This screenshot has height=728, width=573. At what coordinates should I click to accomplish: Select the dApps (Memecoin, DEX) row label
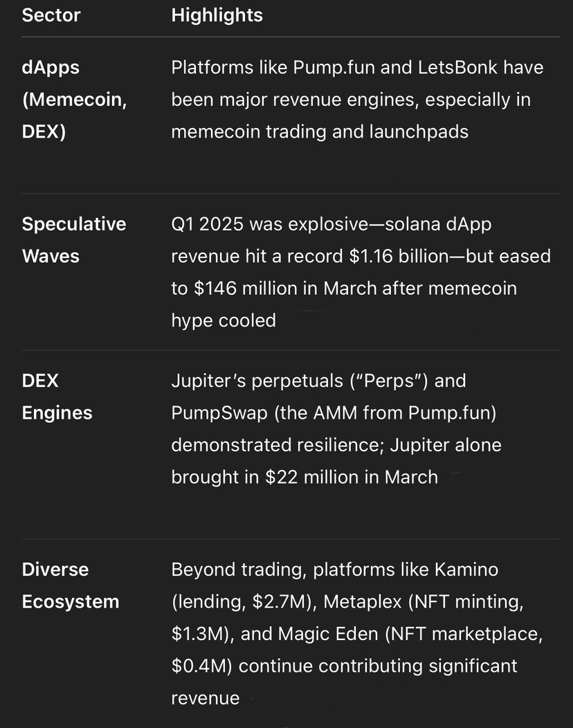pos(74,100)
